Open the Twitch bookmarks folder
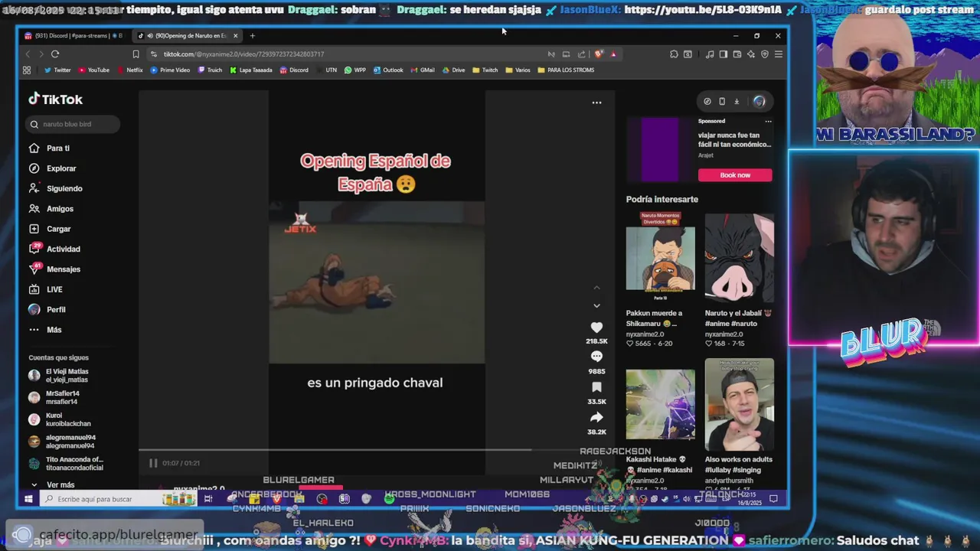980x551 pixels. coord(485,70)
